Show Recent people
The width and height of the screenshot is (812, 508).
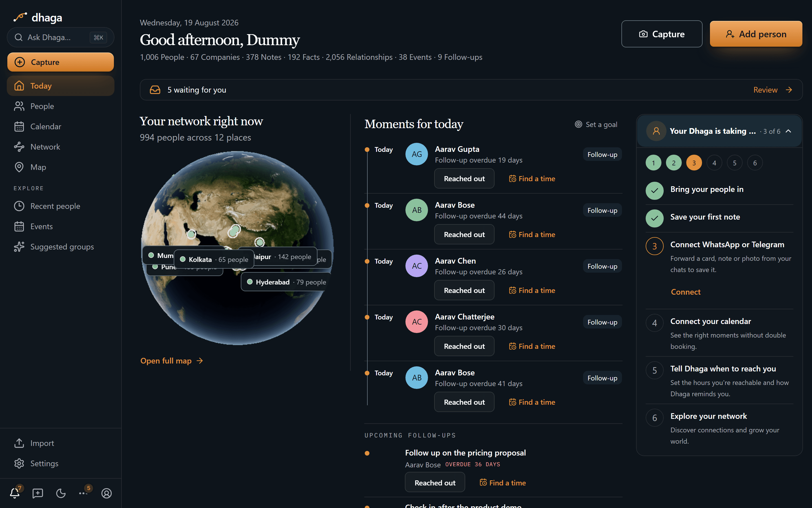pyautogui.click(x=60, y=206)
